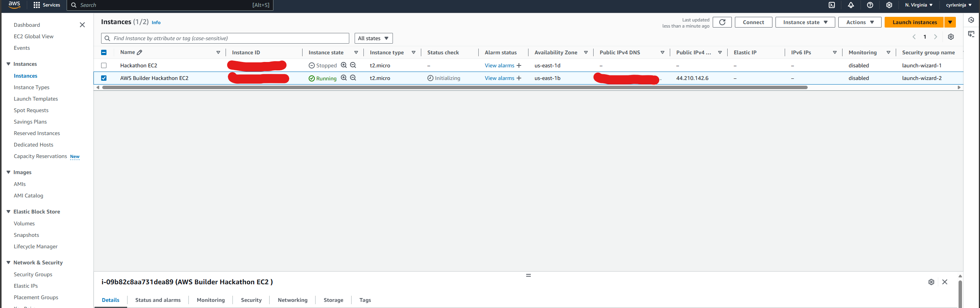Screen dimensions: 980x308
Task: Switch to the Monitoring tab
Action: click(x=211, y=300)
